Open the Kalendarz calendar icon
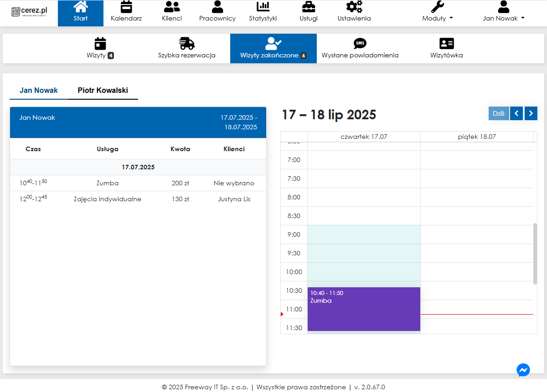Screen dimensions: 547x392 click(x=126, y=7)
